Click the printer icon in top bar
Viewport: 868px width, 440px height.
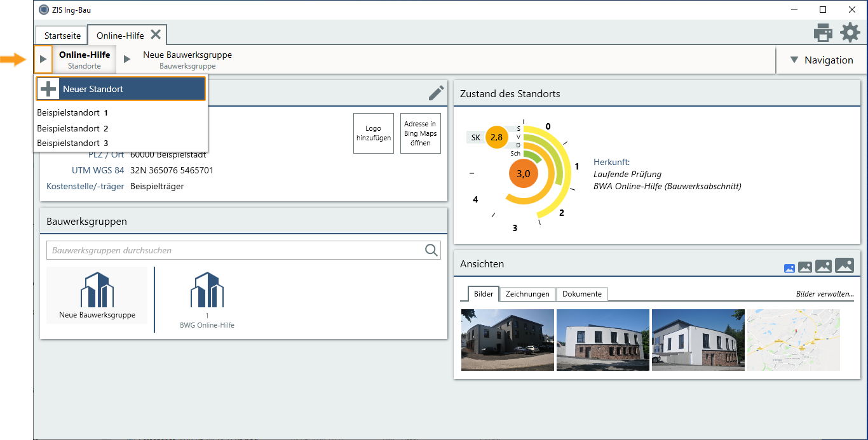point(823,32)
